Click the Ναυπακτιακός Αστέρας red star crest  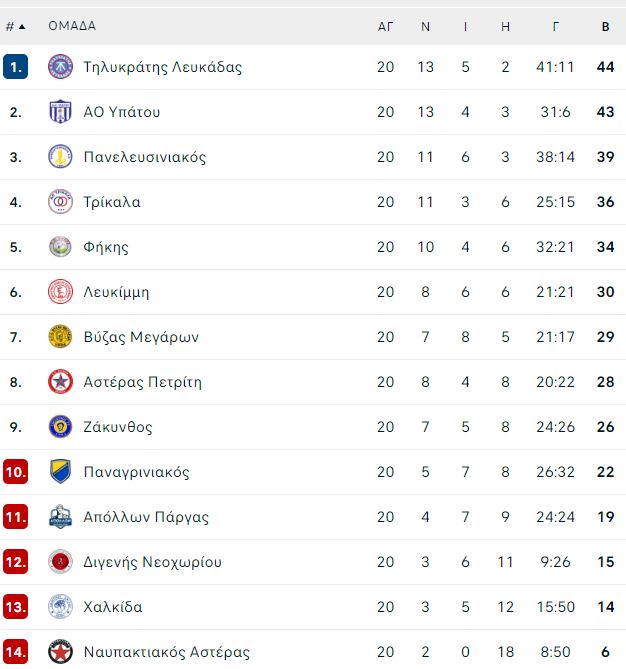point(60,652)
